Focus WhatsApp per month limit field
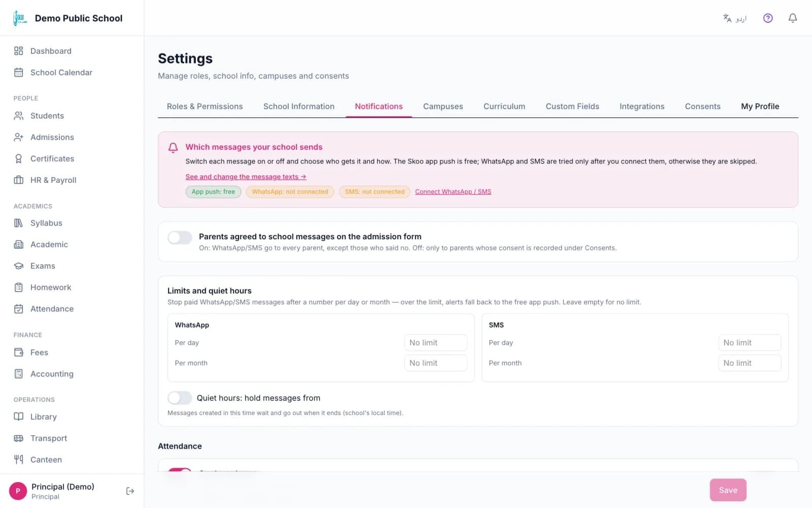Screen dimensions: 812x508 click(435, 363)
